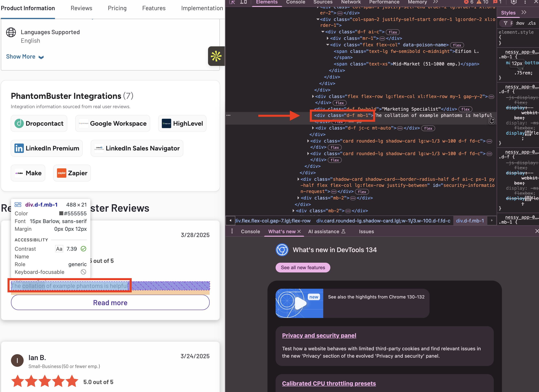Screen dimensions: 539x392
Task: Collapse the col-span-2 justify-self-start div
Action: coord(318,20)
